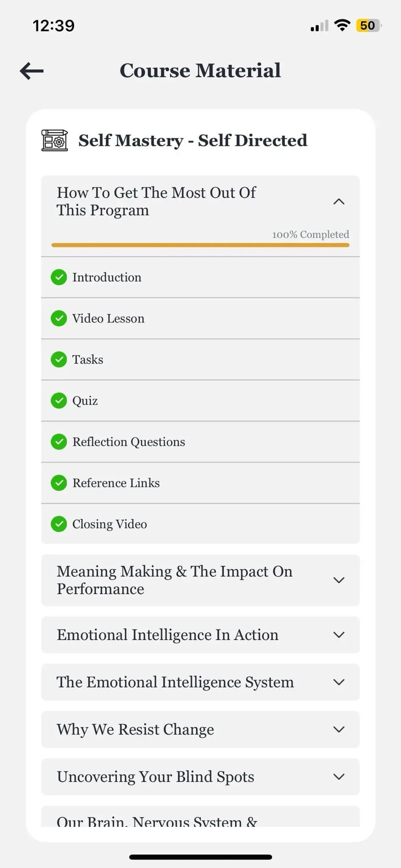Screen dimensions: 401x868
Task: Tap the battery indicator showing 50
Action: click(x=368, y=25)
